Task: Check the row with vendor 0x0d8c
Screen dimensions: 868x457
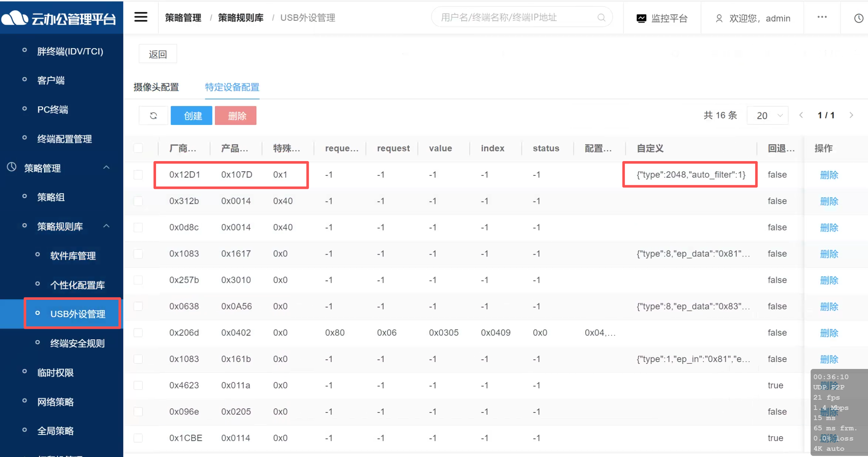Action: coord(138,227)
